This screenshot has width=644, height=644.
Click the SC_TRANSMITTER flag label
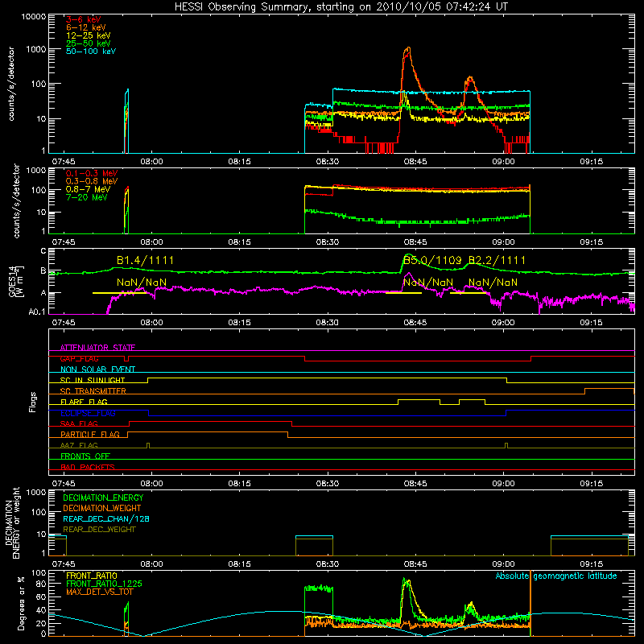(x=93, y=391)
